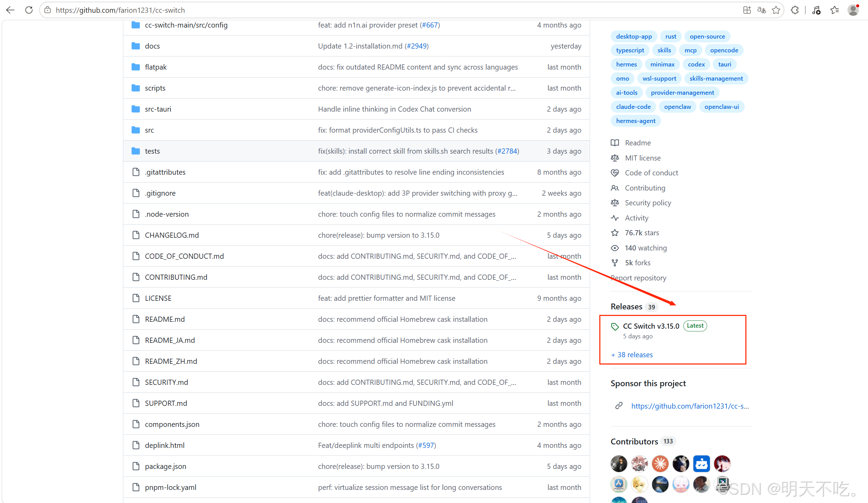Click the folder icon for src-tauri
Viewport: 868px width, 503px height.
point(136,109)
